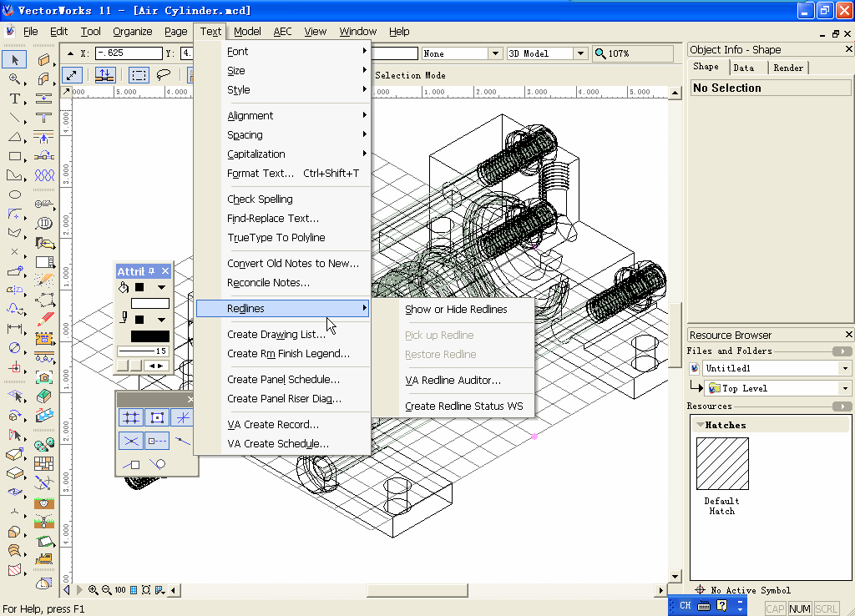Open the Untitled1 files dropdown
The width and height of the screenshot is (855, 616).
click(845, 368)
